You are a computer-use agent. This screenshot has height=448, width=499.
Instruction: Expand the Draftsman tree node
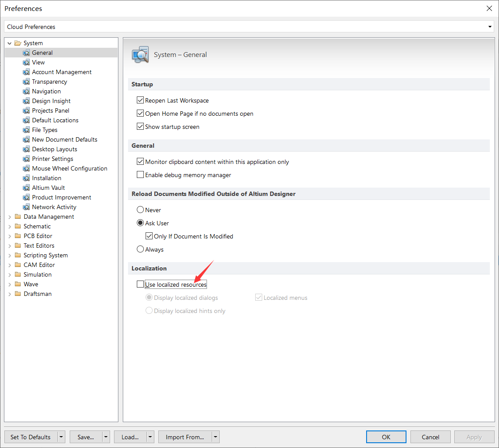pyautogui.click(x=10, y=294)
